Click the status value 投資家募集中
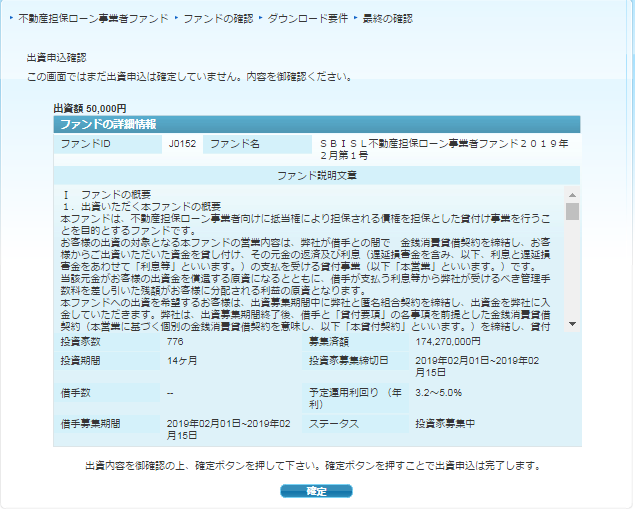The image size is (635, 509). (445, 424)
